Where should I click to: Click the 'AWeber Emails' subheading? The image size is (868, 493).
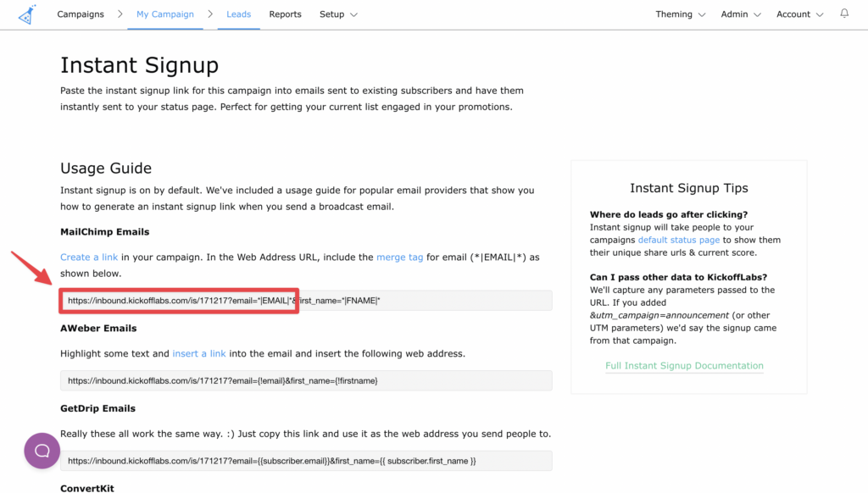point(98,328)
